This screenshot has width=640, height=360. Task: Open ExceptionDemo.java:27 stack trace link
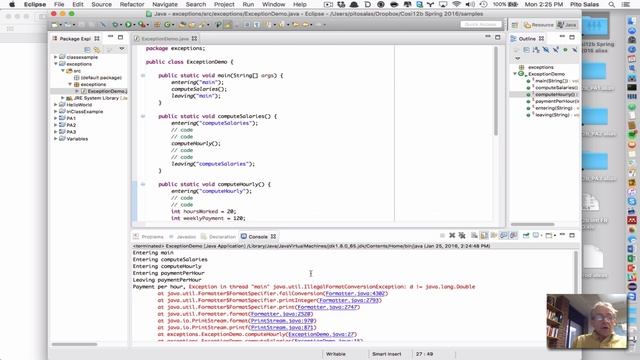point(322,334)
